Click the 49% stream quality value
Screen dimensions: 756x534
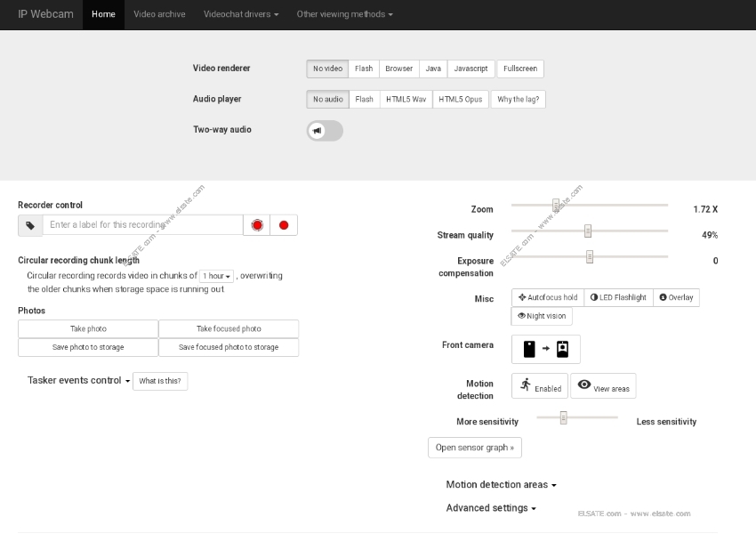710,235
